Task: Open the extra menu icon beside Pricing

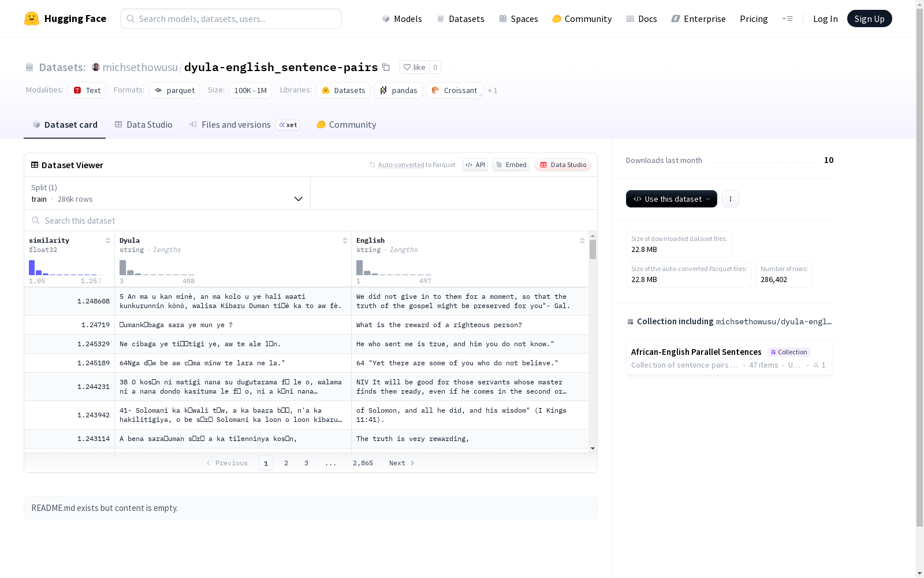Action: (x=787, y=18)
